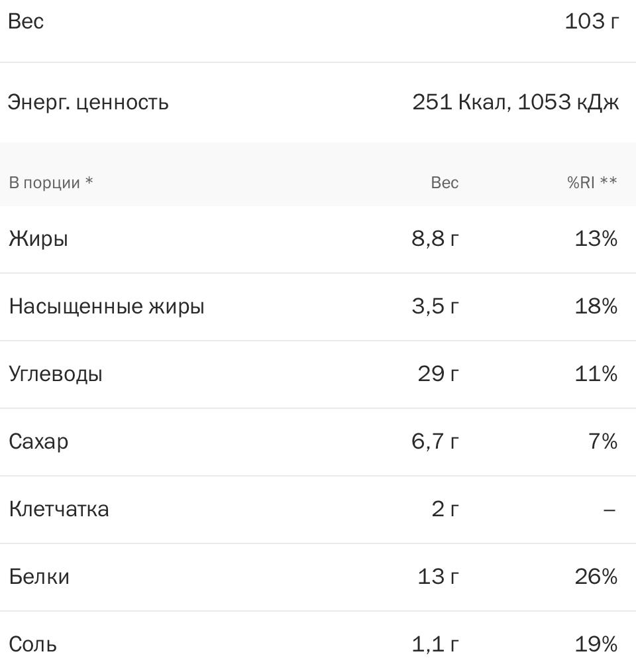Viewport: 636px width, 672px height.
Task: Click the 29 г carbohydrates value
Action: tap(439, 374)
